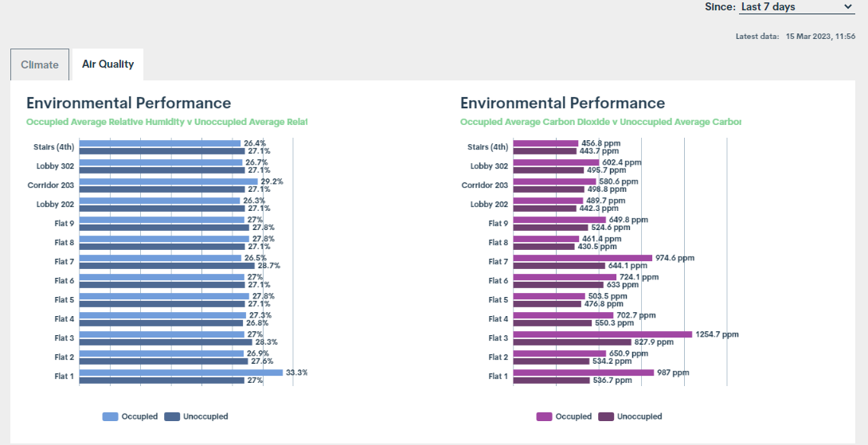Click the latest data timestamp 15 Mar 2023
868x445 pixels.
820,37
